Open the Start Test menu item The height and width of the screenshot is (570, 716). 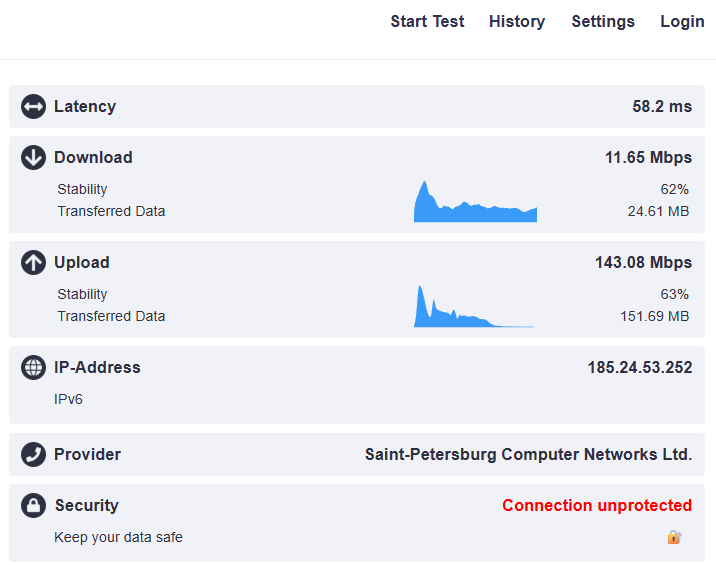point(427,22)
